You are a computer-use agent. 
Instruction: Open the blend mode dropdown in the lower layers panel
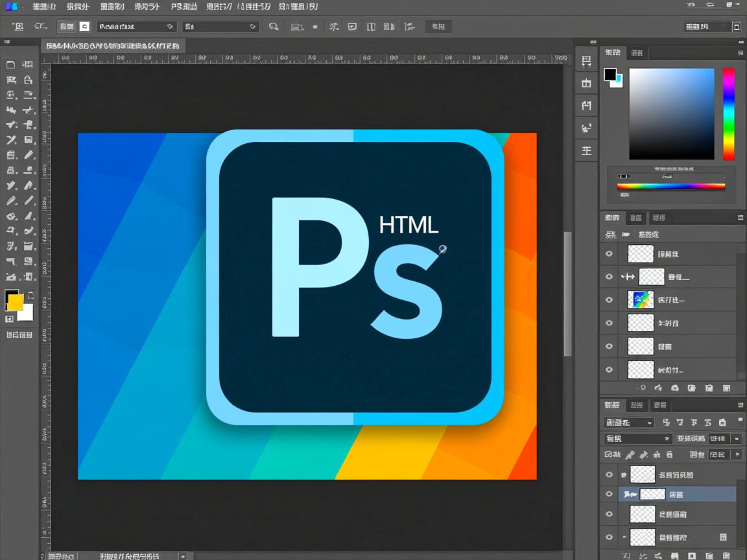coord(637,439)
